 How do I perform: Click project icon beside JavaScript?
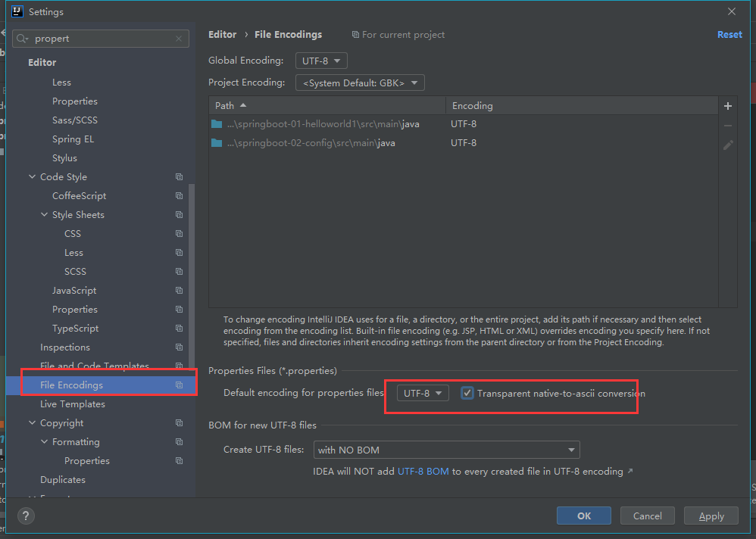tap(180, 291)
